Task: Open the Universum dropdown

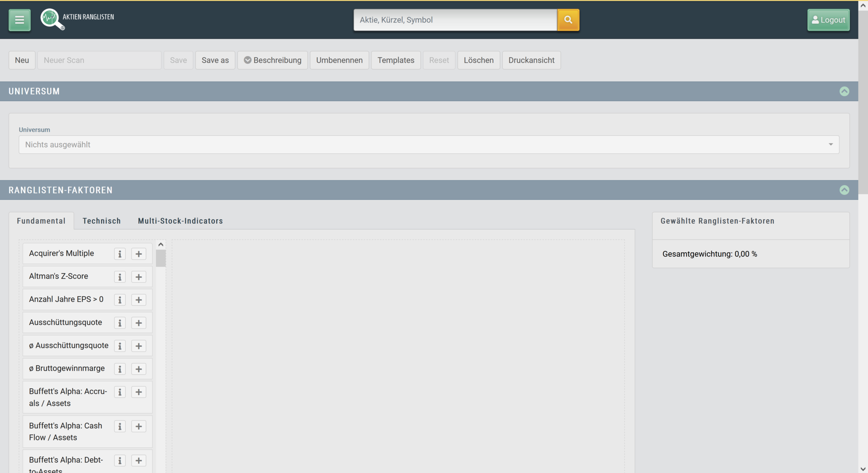Action: [429, 145]
